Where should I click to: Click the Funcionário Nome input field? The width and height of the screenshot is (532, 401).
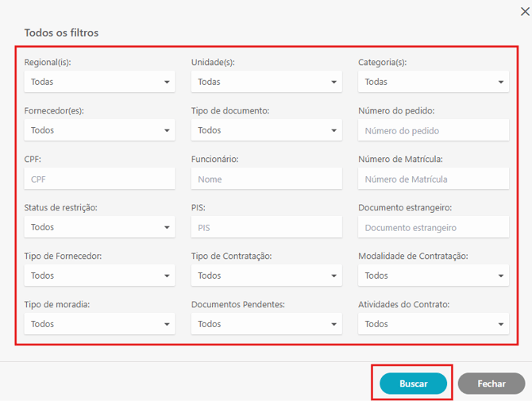tap(266, 179)
